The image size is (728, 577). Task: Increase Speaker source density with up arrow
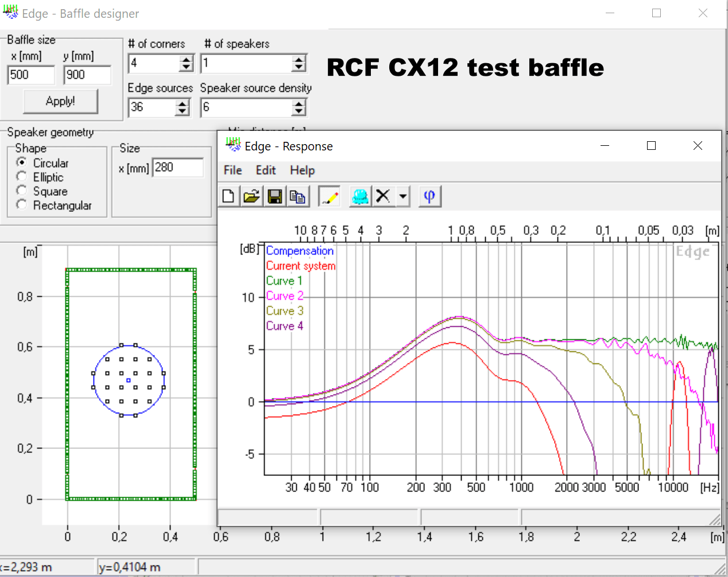(x=299, y=103)
